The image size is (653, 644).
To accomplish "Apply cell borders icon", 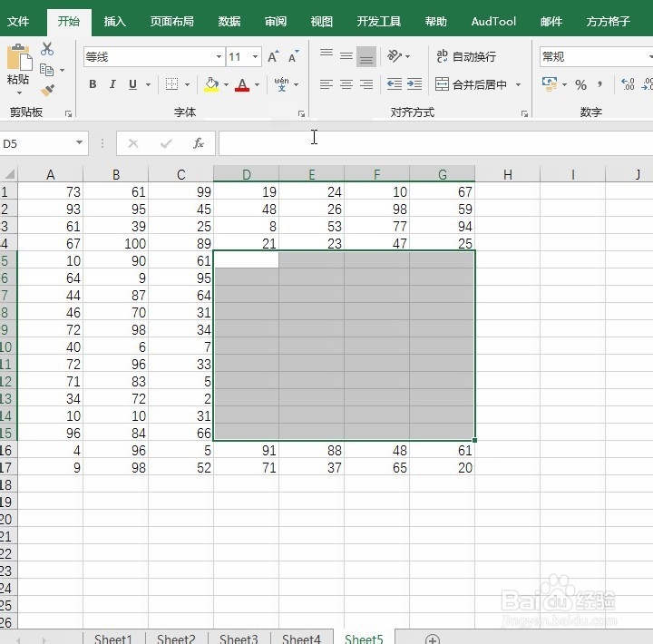I will (x=171, y=84).
